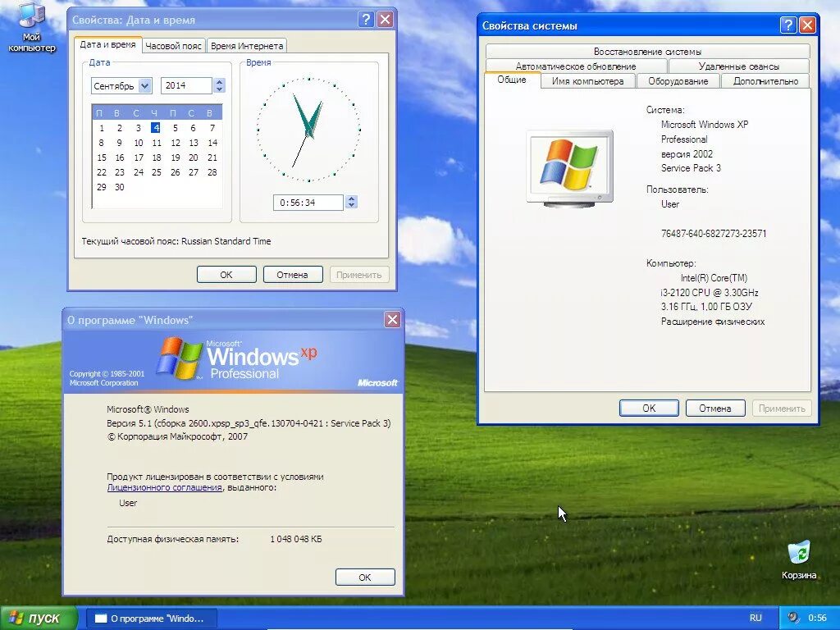The image size is (840, 630).
Task: Click the Service Pack 3 text in System Properties
Action: tap(691, 168)
